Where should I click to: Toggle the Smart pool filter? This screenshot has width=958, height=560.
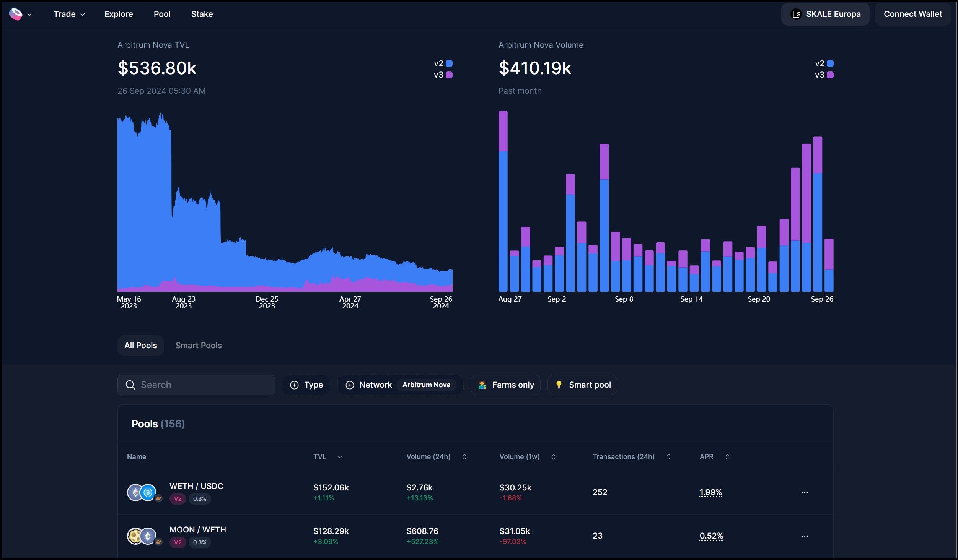click(582, 385)
